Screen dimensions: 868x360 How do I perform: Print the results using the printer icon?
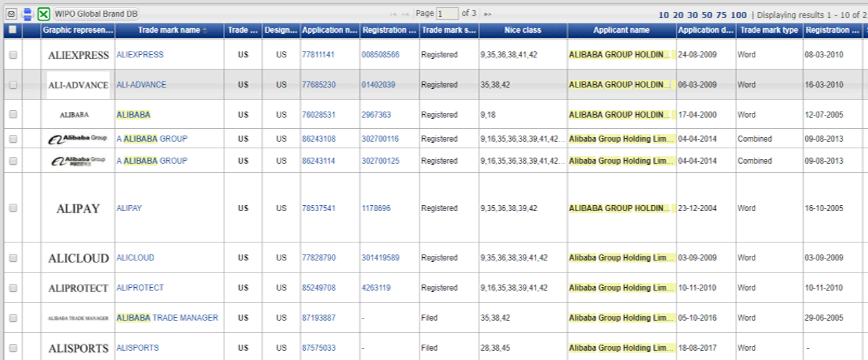tap(27, 13)
